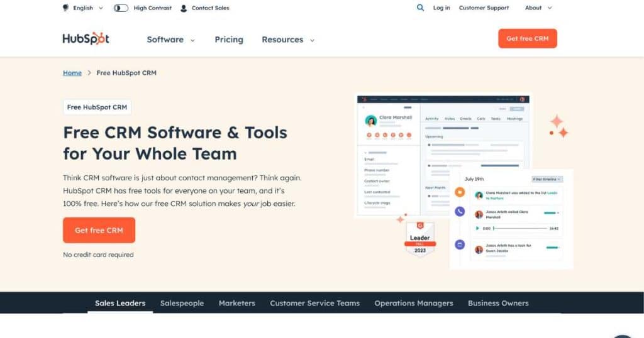
Task: Select the Salespeople tab
Action: [x=182, y=303]
